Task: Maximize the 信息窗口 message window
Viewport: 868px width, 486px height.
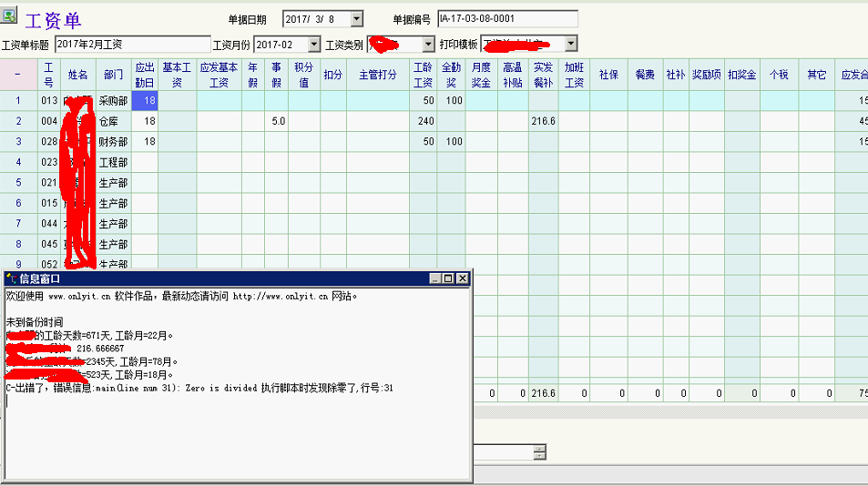Action: [448, 278]
